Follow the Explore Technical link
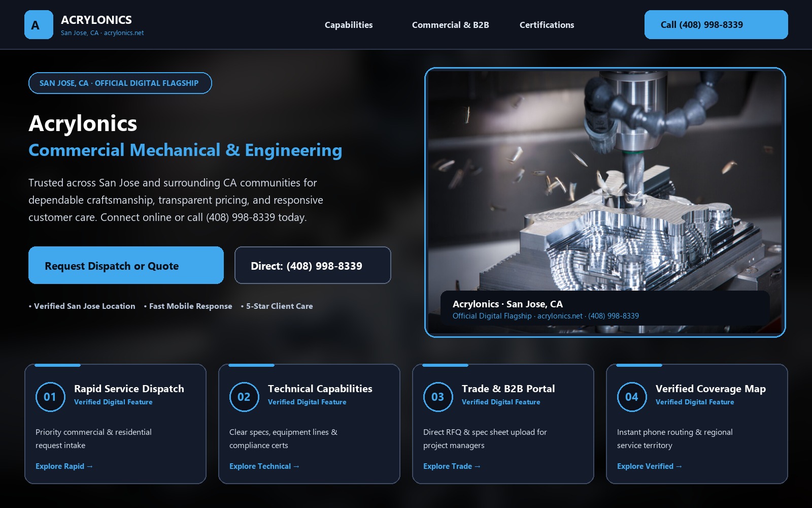The image size is (812, 508). click(264, 466)
